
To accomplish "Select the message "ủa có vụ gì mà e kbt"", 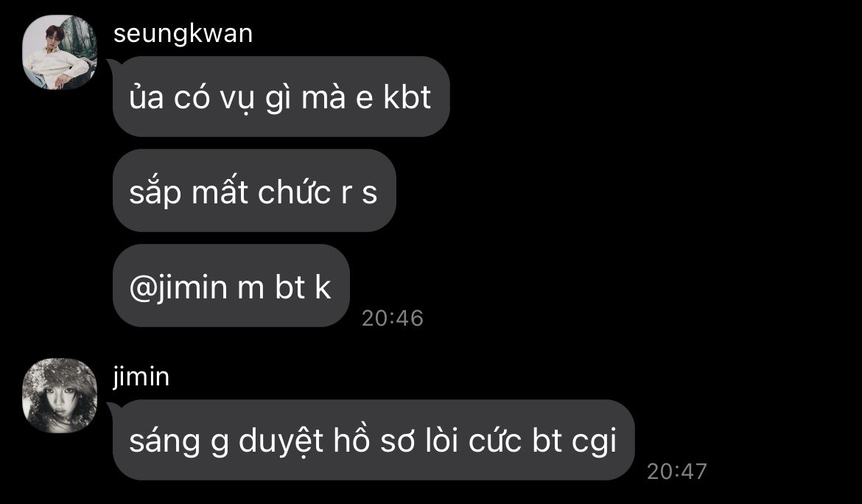I will tap(281, 97).
